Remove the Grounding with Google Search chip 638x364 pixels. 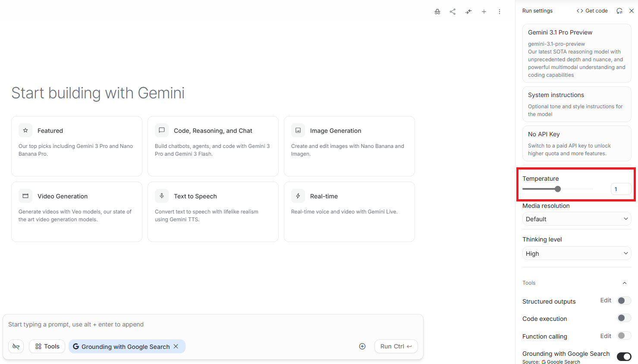tap(176, 346)
